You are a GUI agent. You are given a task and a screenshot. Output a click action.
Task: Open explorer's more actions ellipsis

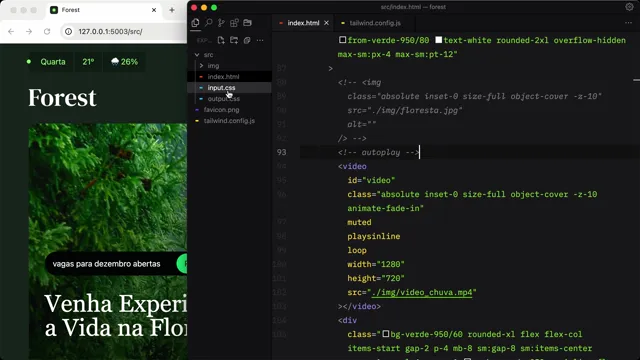click(x=260, y=40)
